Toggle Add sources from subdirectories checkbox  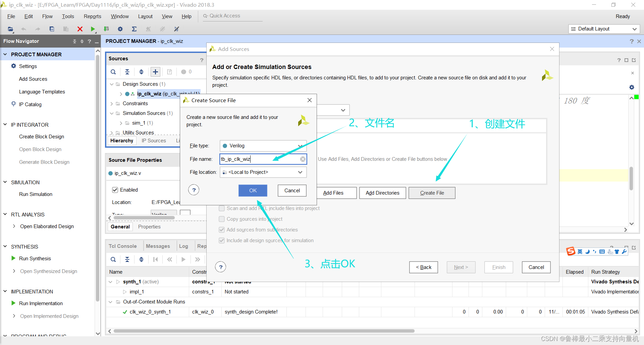coord(222,230)
